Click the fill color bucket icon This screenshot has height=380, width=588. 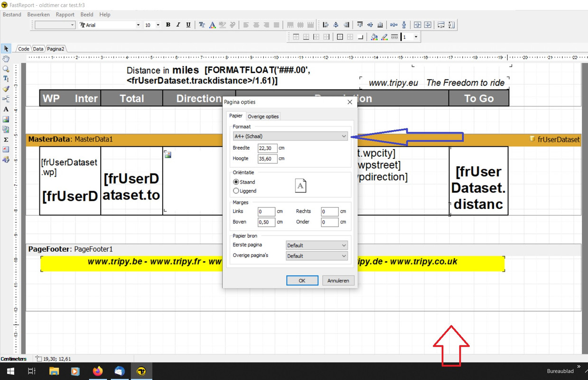click(x=374, y=37)
